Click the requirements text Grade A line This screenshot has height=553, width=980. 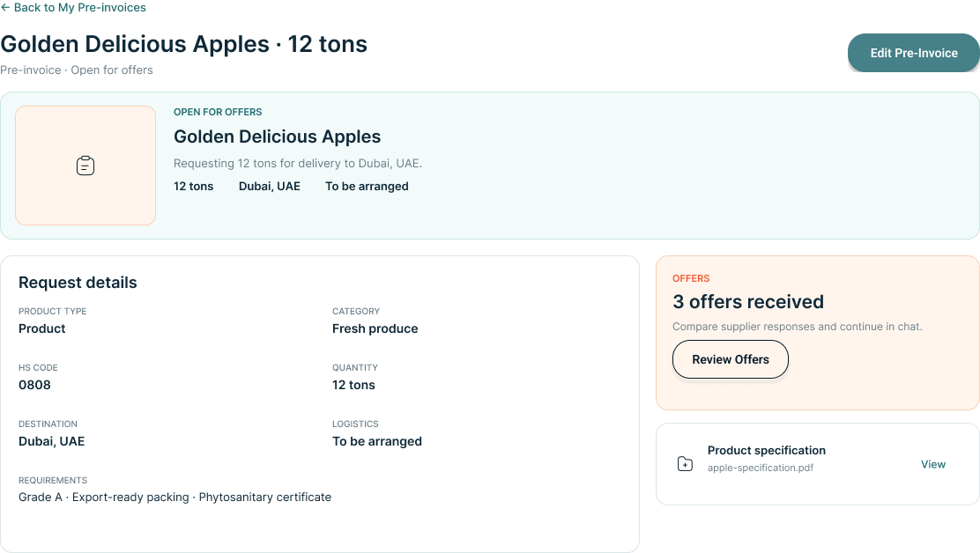click(175, 498)
